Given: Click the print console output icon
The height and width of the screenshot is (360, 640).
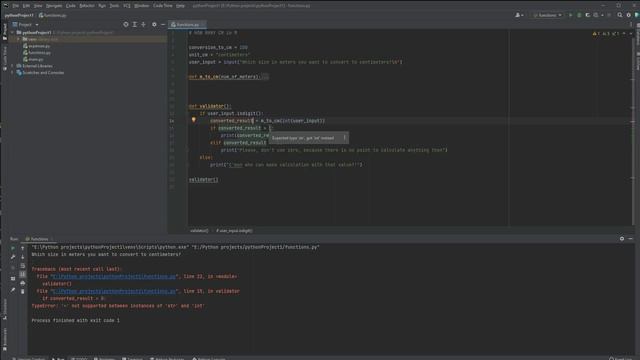Looking at the screenshot, I should [22, 283].
